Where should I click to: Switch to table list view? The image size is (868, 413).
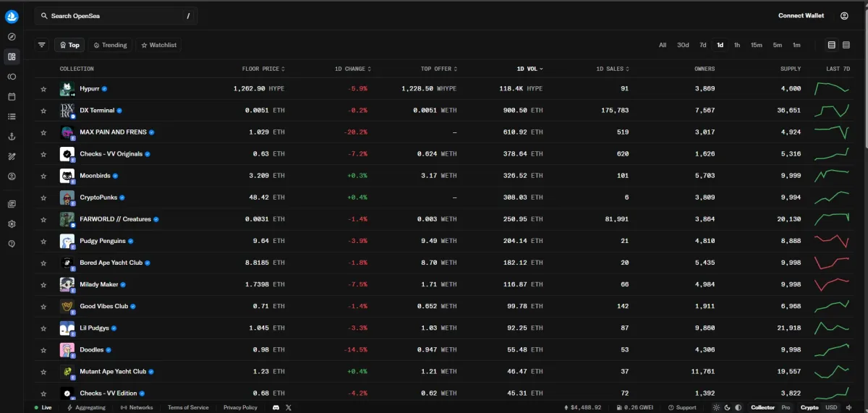[832, 45]
